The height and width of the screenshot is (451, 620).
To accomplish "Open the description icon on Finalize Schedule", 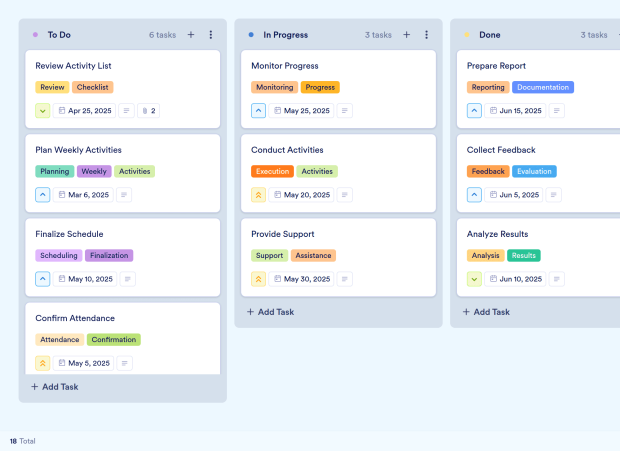I will tap(128, 279).
